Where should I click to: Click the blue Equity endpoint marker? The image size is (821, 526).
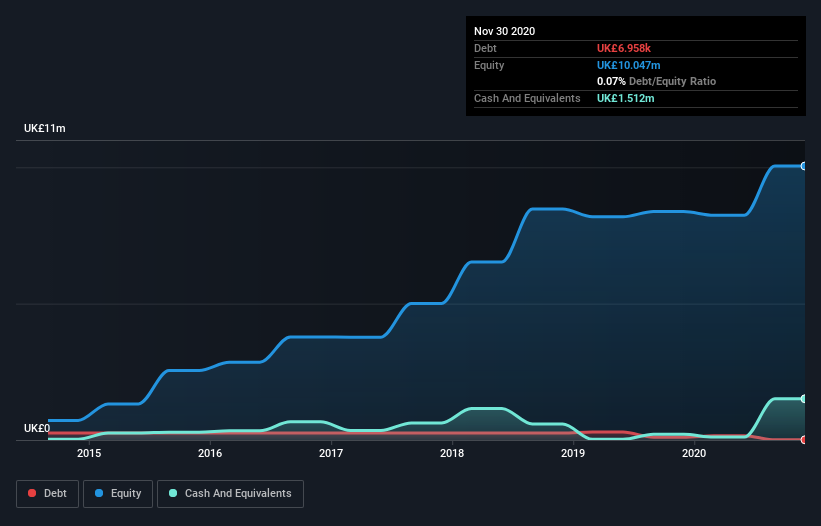(804, 166)
